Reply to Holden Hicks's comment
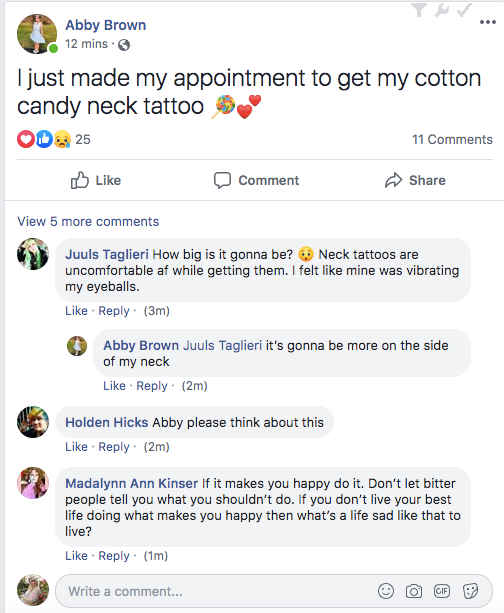 click(113, 446)
